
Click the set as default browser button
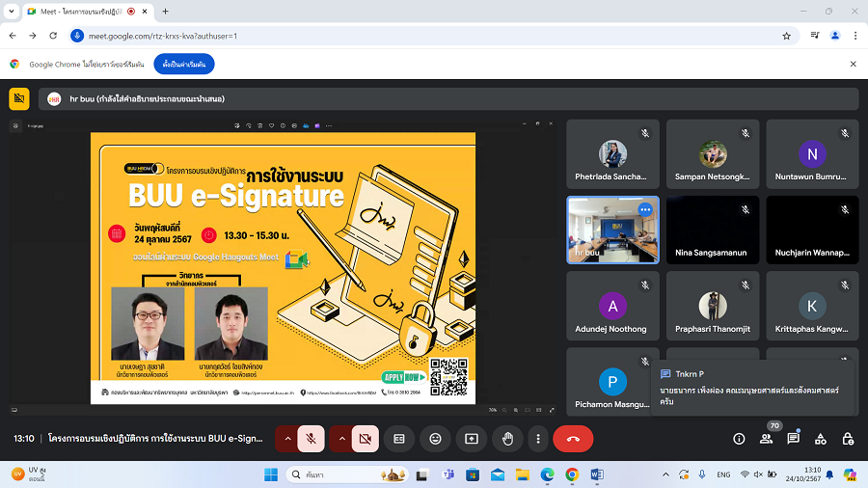coord(183,64)
